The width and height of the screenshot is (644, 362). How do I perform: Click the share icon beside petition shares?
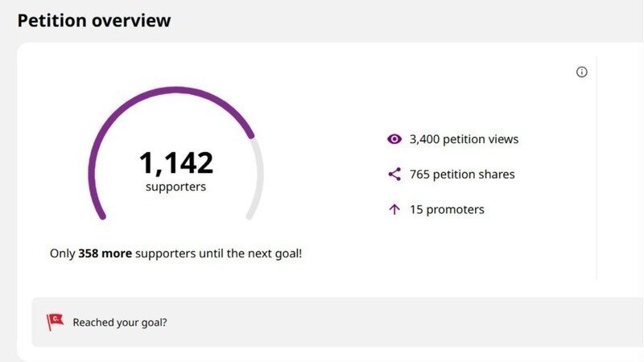[x=394, y=174]
